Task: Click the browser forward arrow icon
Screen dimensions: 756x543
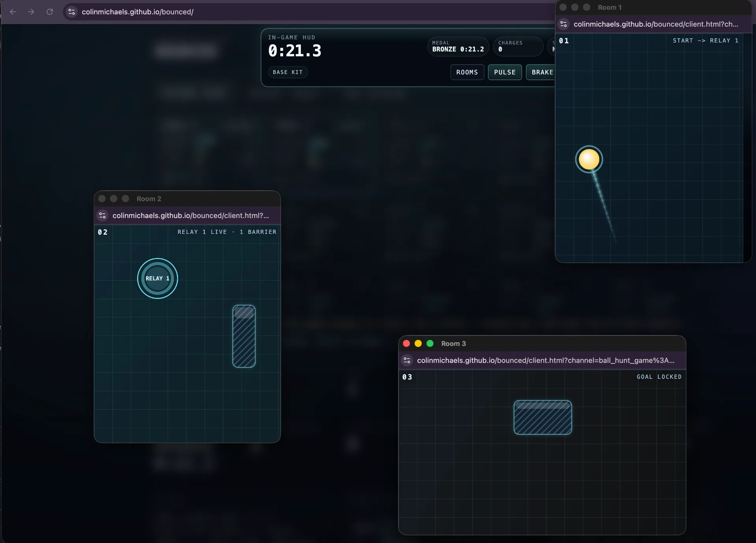Action: pos(31,12)
